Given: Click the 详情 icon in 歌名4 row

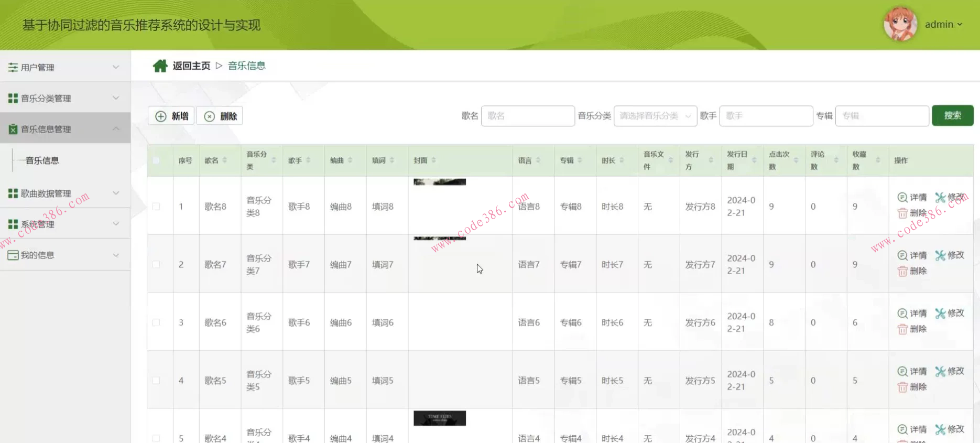Looking at the screenshot, I should [x=902, y=429].
